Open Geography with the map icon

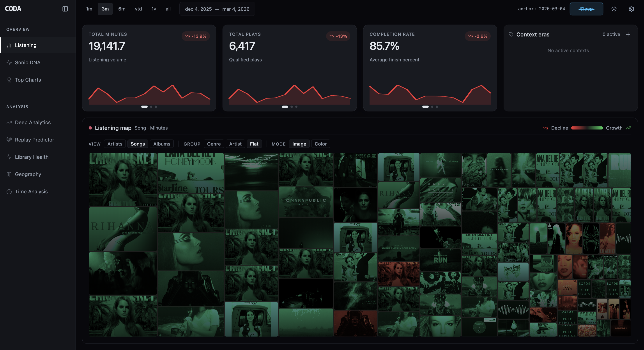click(9, 174)
